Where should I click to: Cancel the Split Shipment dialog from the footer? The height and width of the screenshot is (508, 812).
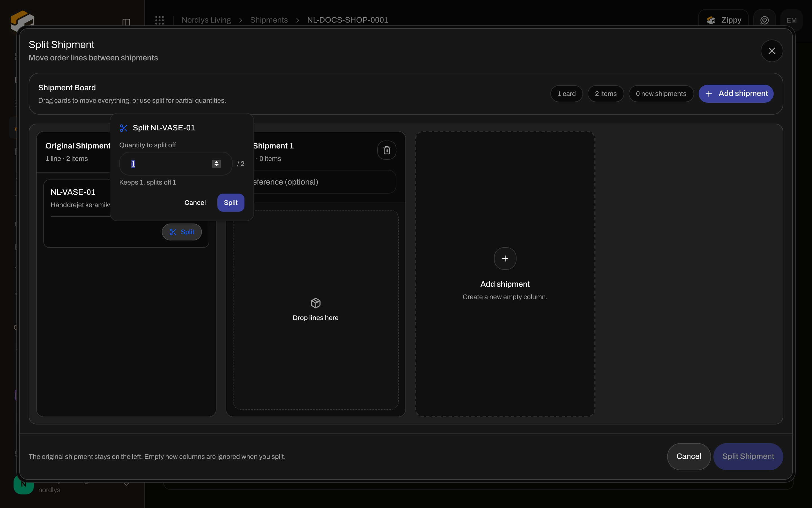tap(689, 456)
